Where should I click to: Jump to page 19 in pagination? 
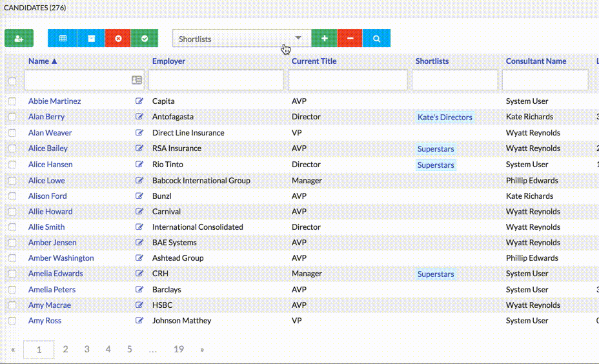179,349
